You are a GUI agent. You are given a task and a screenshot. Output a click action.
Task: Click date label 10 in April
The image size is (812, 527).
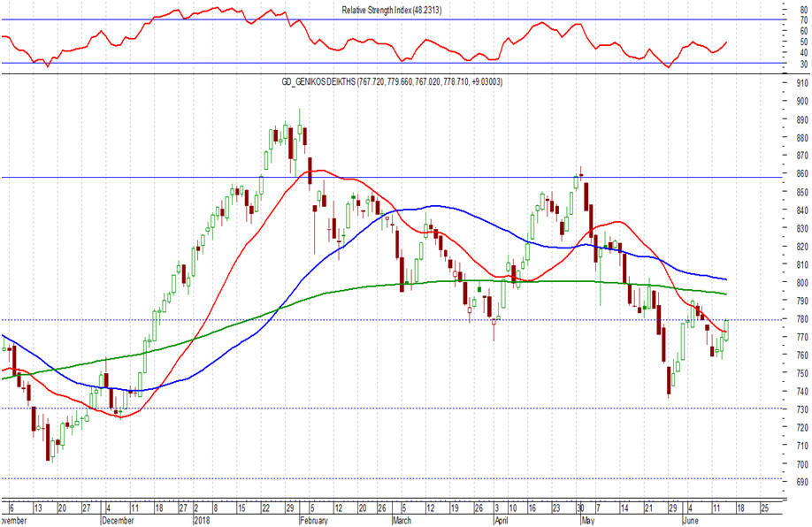coord(513,508)
